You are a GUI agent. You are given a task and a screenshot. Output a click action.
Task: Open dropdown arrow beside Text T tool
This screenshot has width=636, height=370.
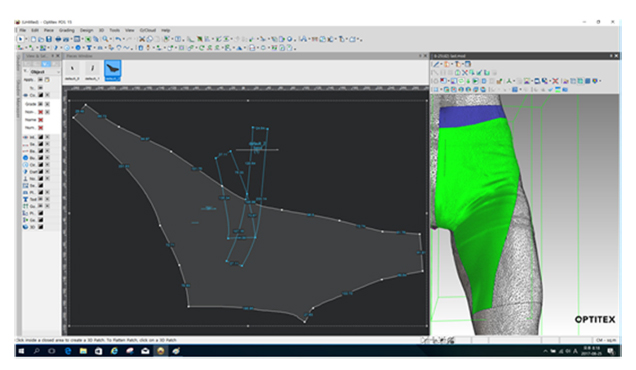pos(95,47)
